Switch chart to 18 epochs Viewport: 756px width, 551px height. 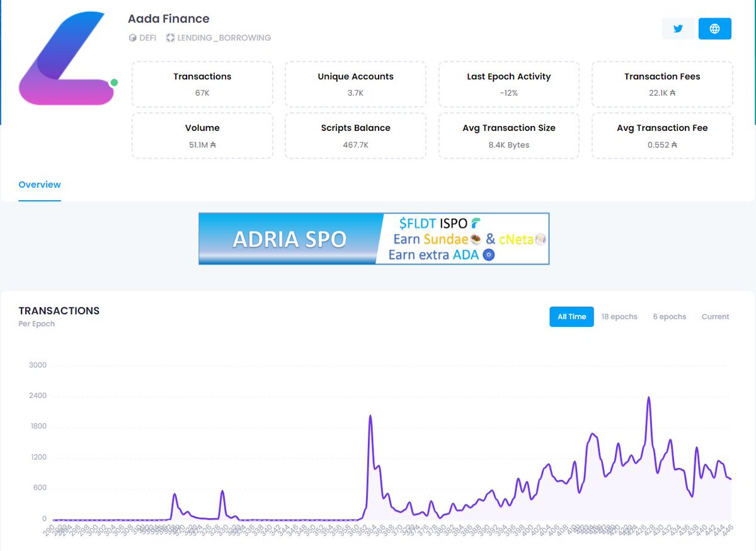[x=619, y=317]
